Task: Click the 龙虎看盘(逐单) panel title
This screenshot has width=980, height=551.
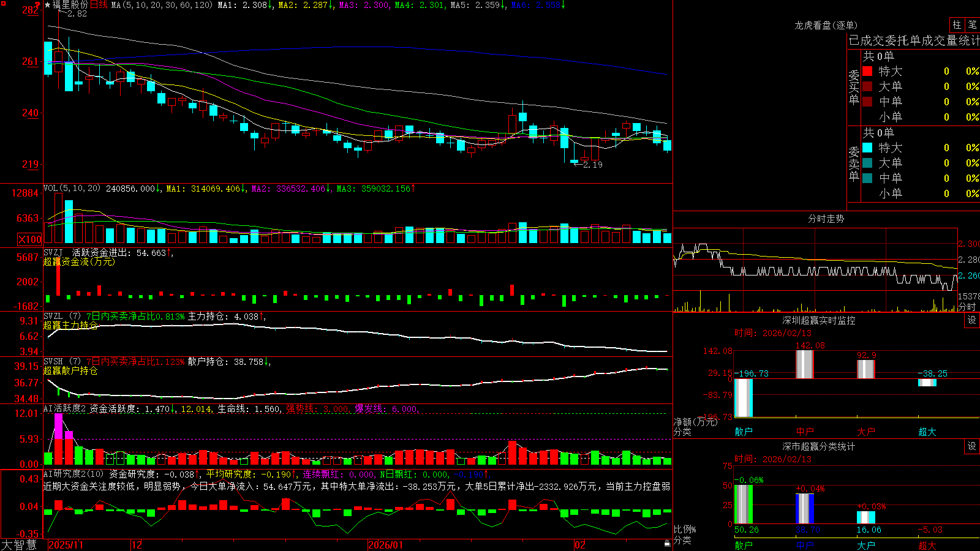Action: point(826,25)
